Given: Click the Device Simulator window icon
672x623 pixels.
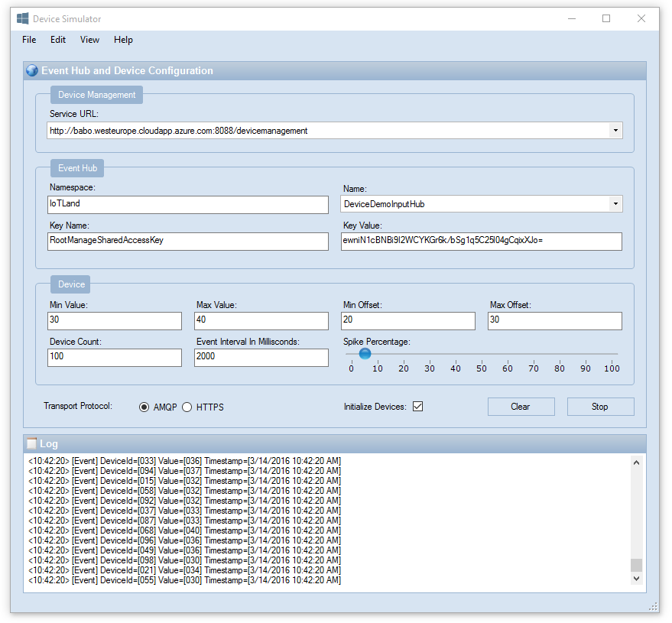Looking at the screenshot, I should pos(22,19).
